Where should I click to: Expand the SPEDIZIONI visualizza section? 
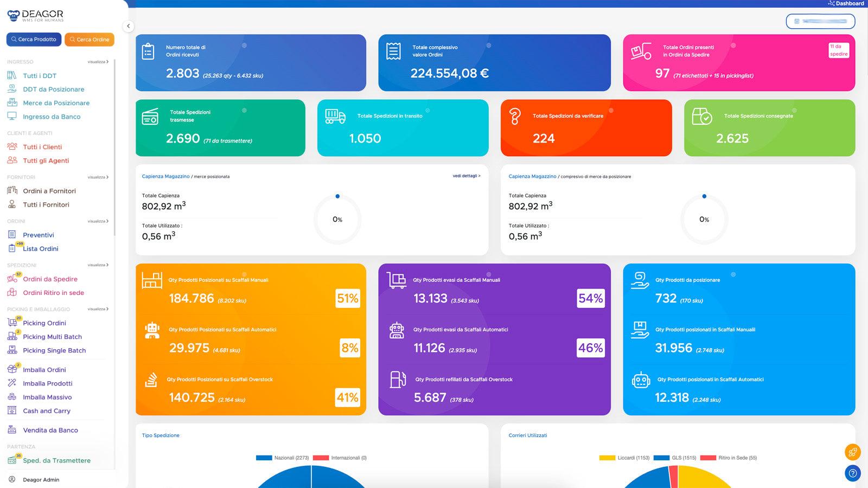(x=98, y=265)
